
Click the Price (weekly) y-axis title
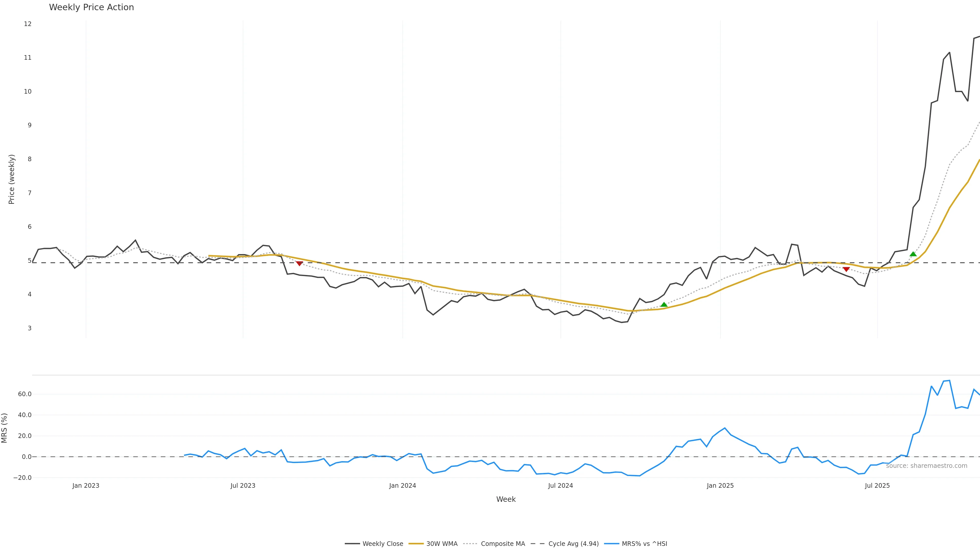11,179
